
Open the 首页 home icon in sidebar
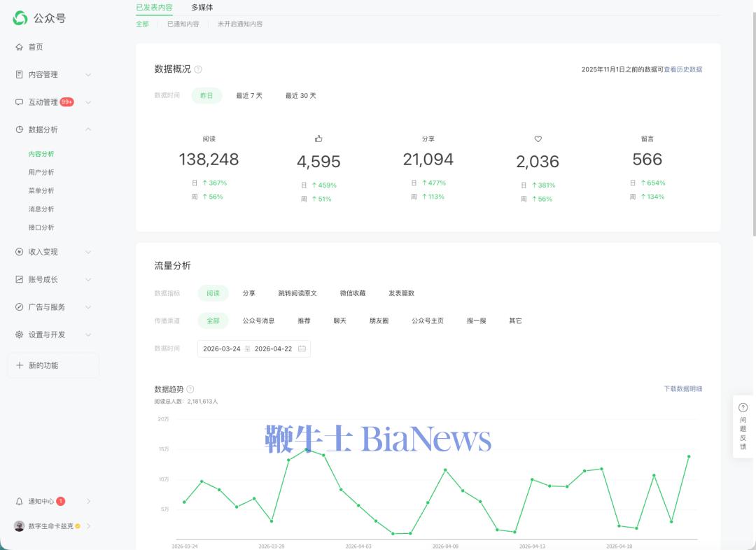coord(20,47)
